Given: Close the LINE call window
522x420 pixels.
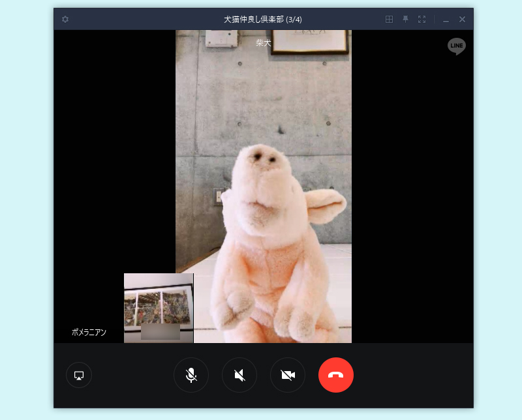Looking at the screenshot, I should coord(462,20).
